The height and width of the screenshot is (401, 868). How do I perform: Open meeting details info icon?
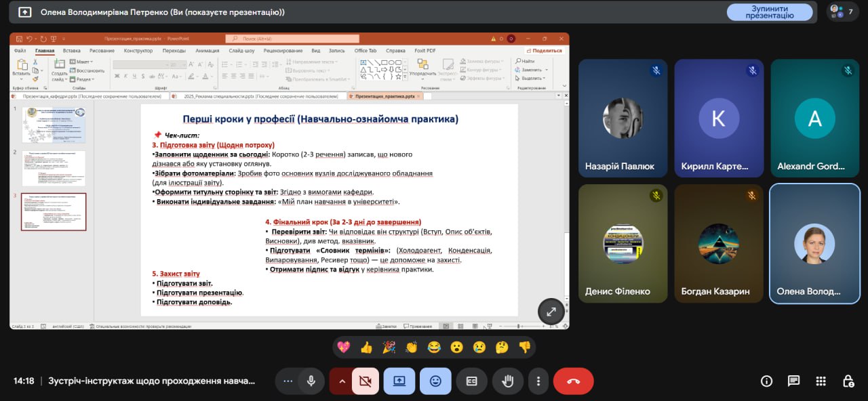(767, 381)
